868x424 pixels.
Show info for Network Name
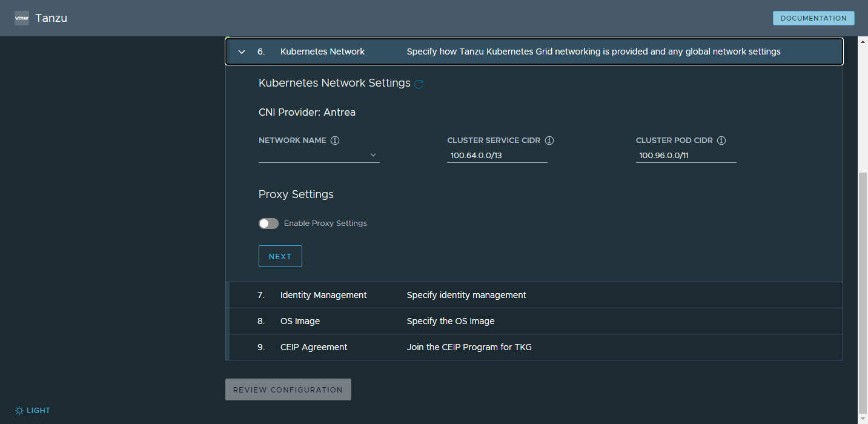click(x=335, y=141)
